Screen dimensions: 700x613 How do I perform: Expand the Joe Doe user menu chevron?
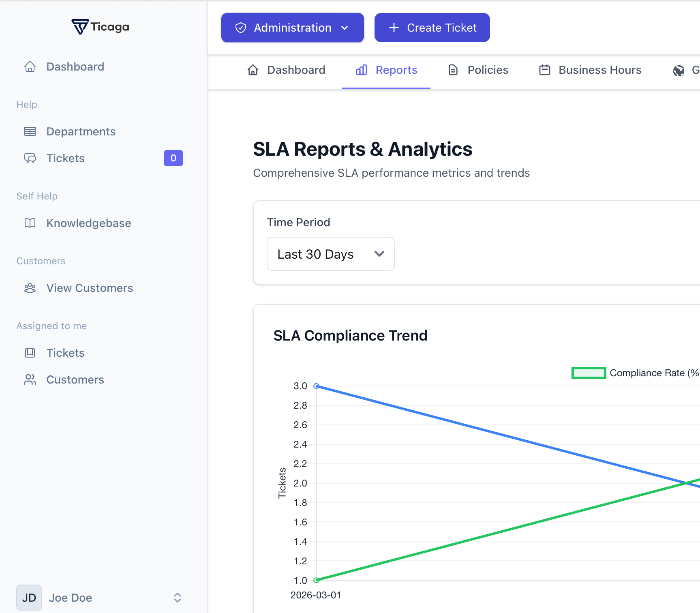[x=177, y=597]
